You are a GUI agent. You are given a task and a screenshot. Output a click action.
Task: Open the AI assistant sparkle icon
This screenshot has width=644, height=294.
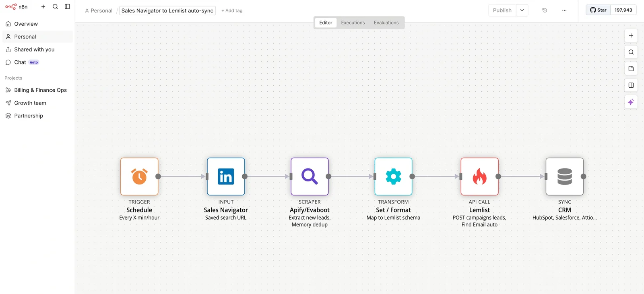[x=631, y=102]
